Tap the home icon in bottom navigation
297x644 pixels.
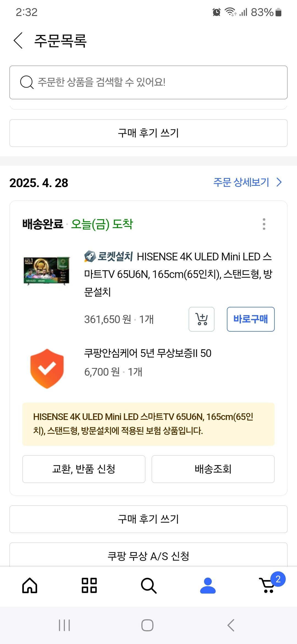pos(30,585)
